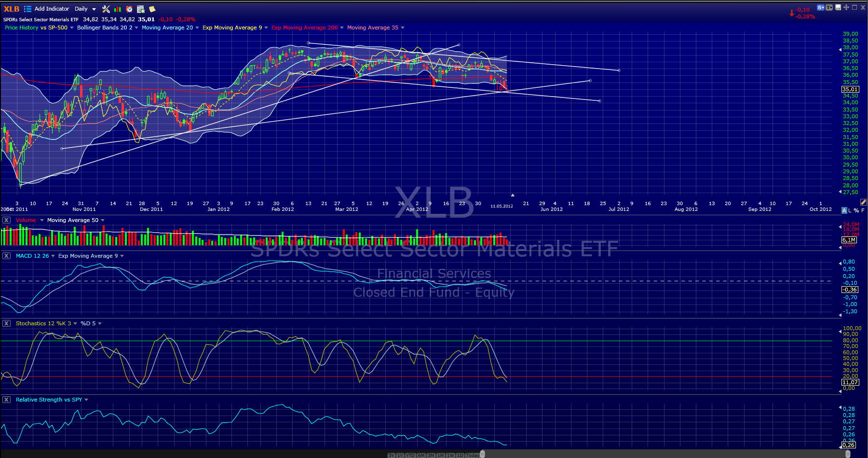Open the yellow notes icon

152,9
